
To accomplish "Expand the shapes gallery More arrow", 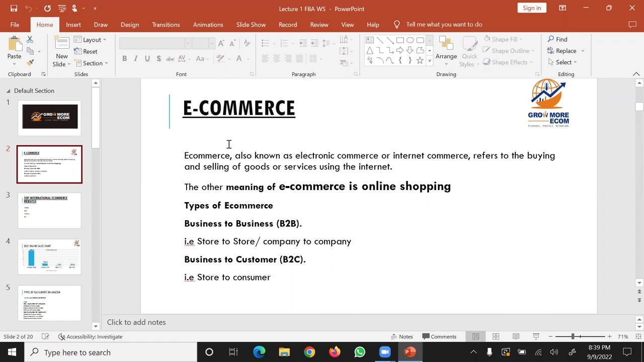I will [x=429, y=61].
